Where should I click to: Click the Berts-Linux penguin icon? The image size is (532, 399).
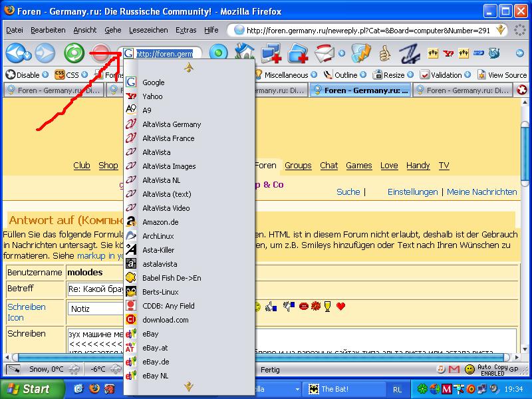click(131, 291)
